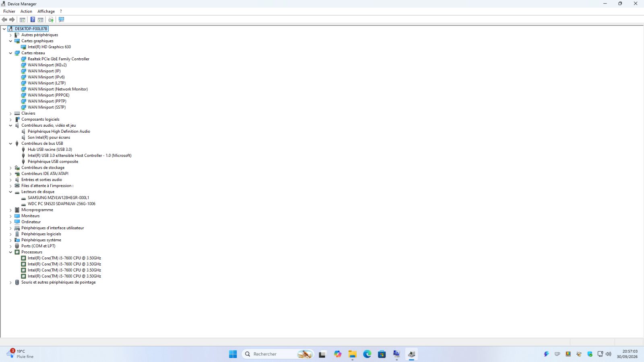Open the Task View taskbar icon
Viewport: 644px width, 362px height.
[322, 354]
